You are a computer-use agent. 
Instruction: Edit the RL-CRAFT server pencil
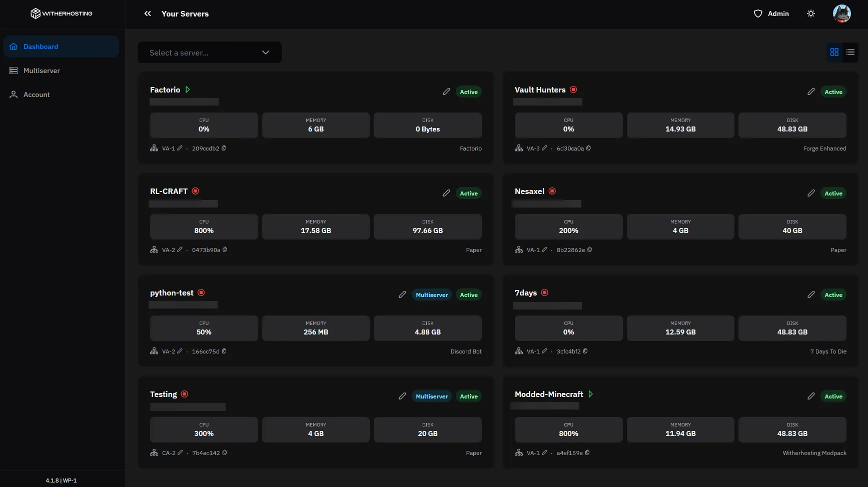tap(446, 193)
